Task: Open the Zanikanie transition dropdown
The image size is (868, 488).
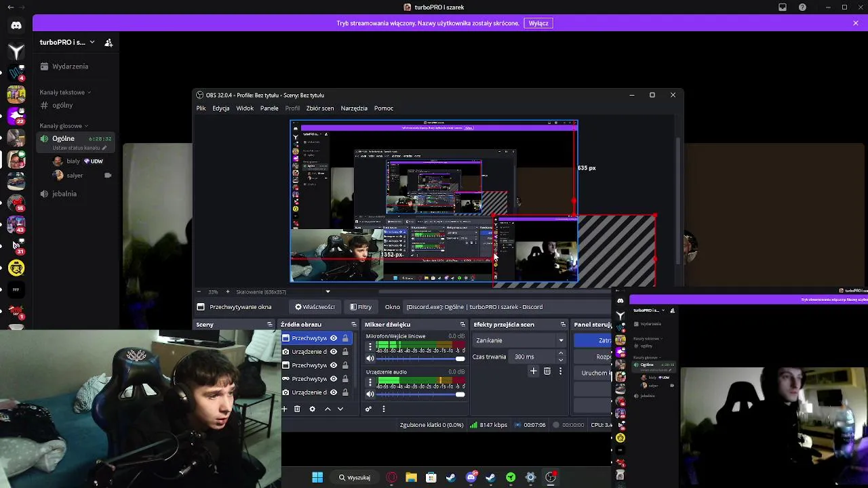Action: tap(520, 340)
